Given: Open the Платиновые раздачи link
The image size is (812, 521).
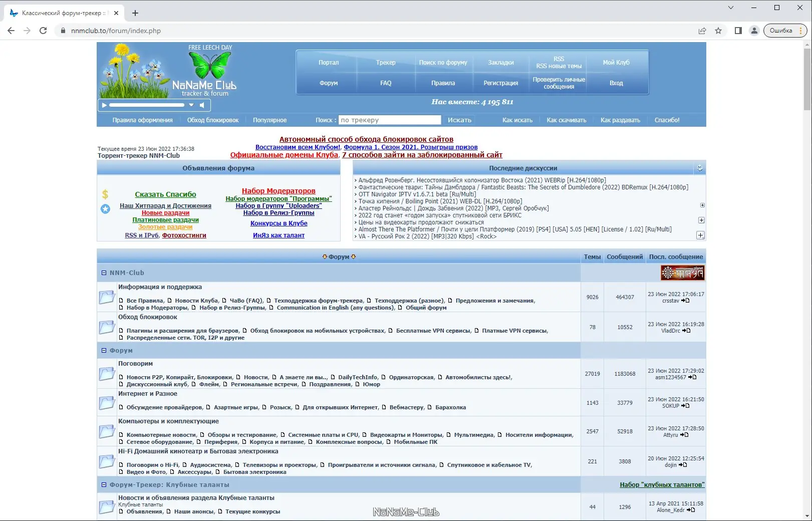Looking at the screenshot, I should pyautogui.click(x=165, y=220).
